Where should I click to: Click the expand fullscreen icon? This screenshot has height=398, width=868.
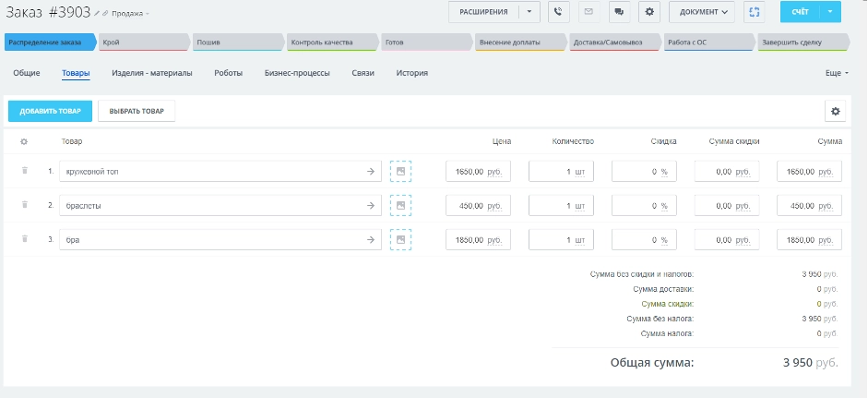755,12
